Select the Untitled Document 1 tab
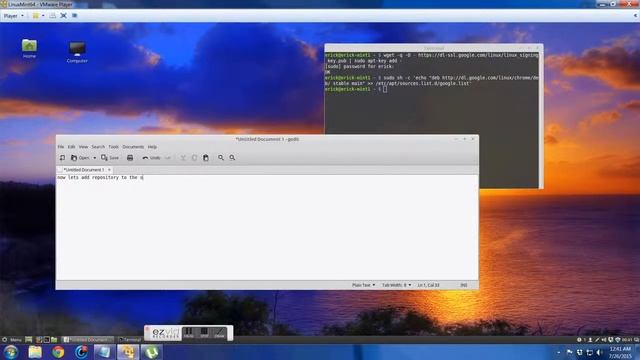The height and width of the screenshot is (360, 640). click(84, 169)
